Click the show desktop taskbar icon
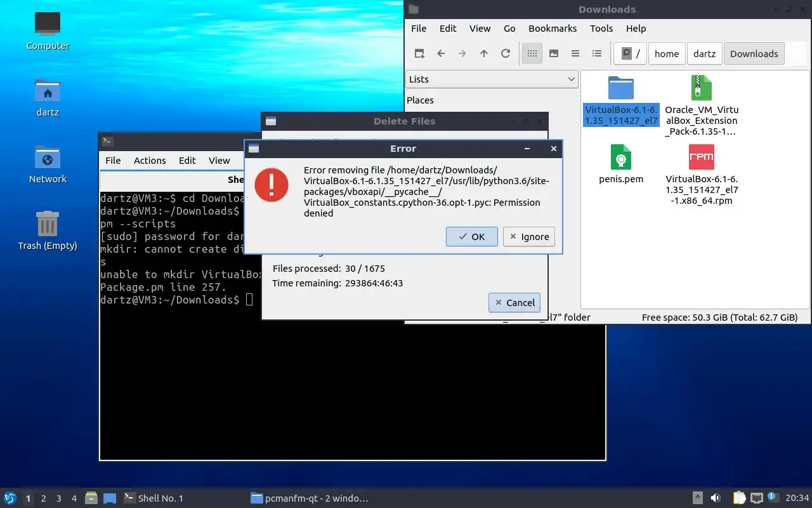 coord(109,498)
